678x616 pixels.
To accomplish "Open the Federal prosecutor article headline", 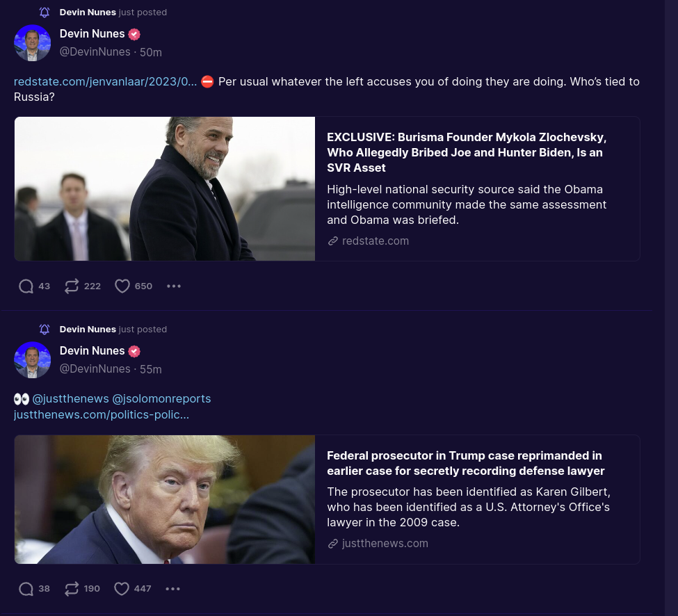I will point(465,463).
